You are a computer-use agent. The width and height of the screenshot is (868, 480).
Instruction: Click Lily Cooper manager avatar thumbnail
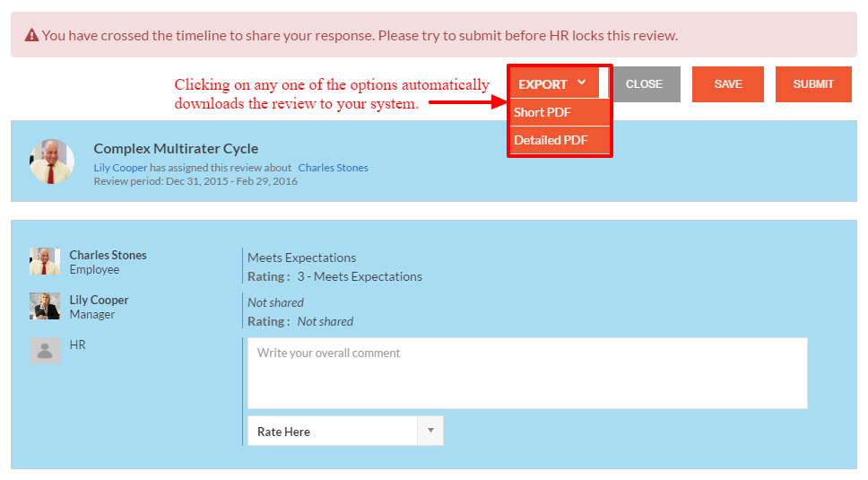(45, 306)
